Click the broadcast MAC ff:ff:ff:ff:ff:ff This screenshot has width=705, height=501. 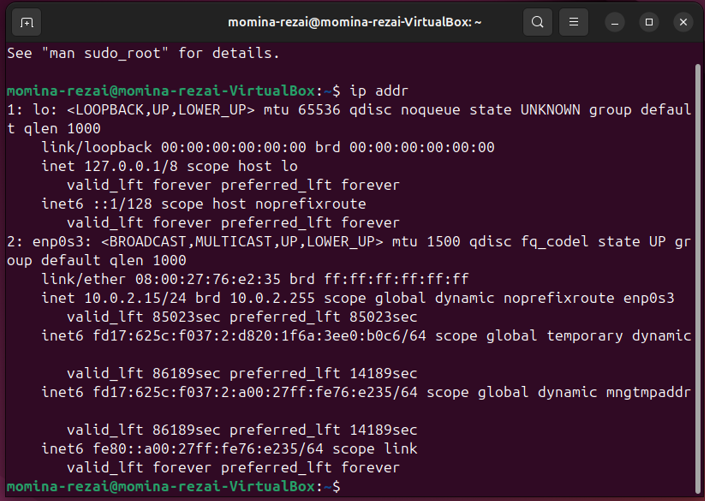point(396,279)
